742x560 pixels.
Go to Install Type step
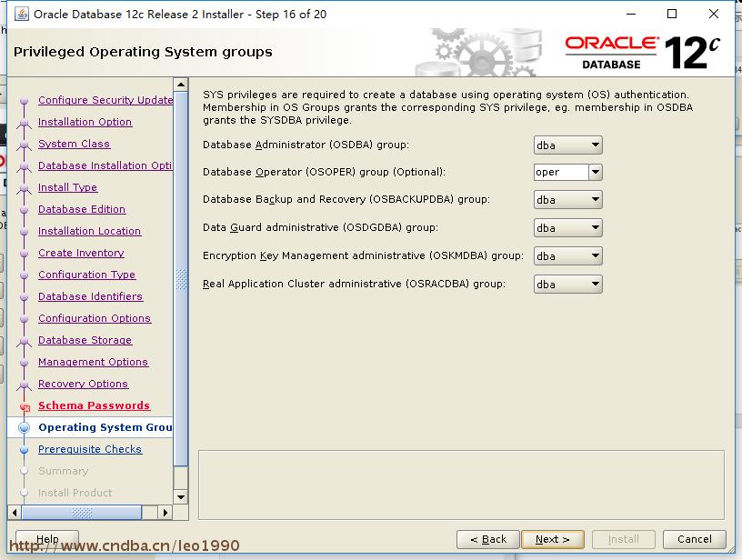pos(67,187)
